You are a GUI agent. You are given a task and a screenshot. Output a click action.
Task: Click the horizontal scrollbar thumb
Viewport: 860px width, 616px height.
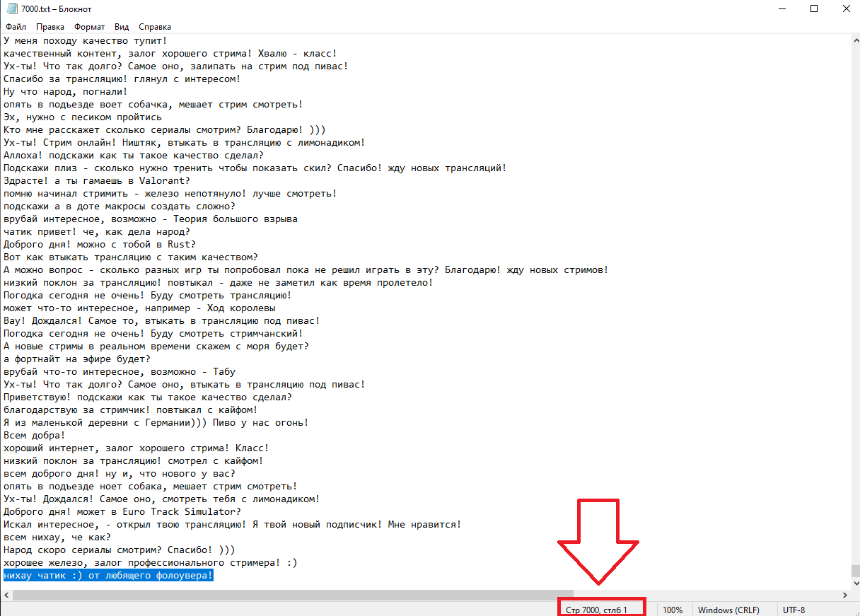(x=293, y=595)
